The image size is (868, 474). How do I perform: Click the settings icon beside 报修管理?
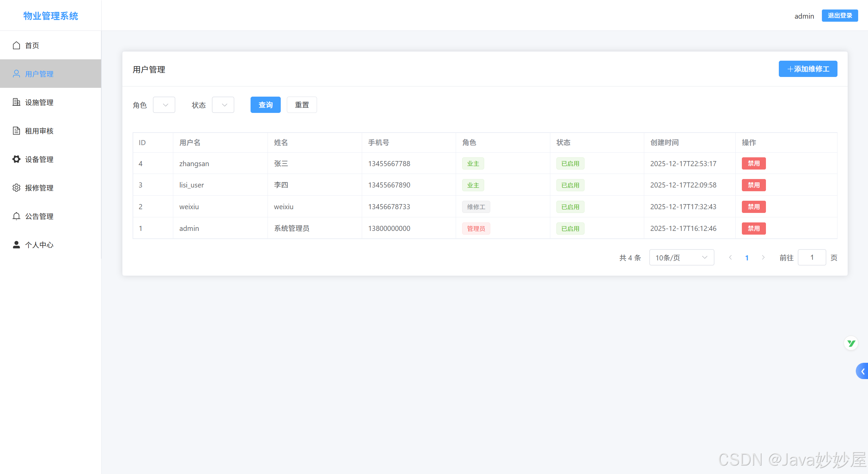coord(16,188)
